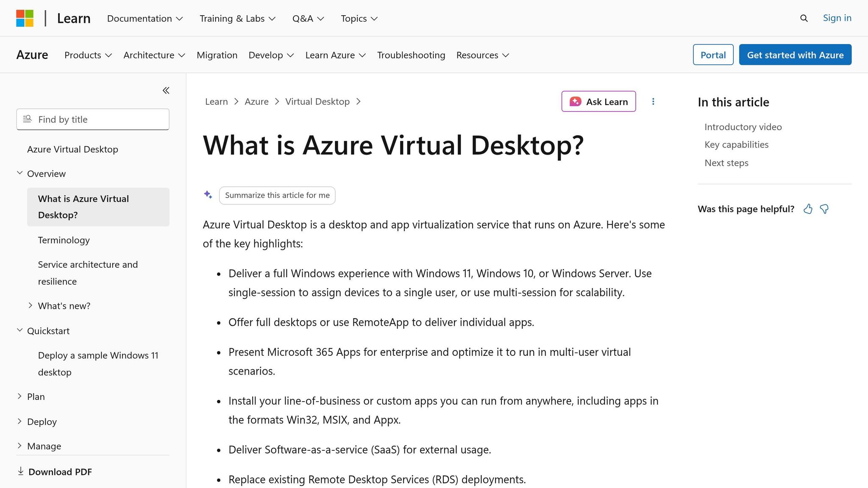868x488 pixels.
Task: Click the AI sparkle summarize icon
Action: pyautogui.click(x=208, y=195)
